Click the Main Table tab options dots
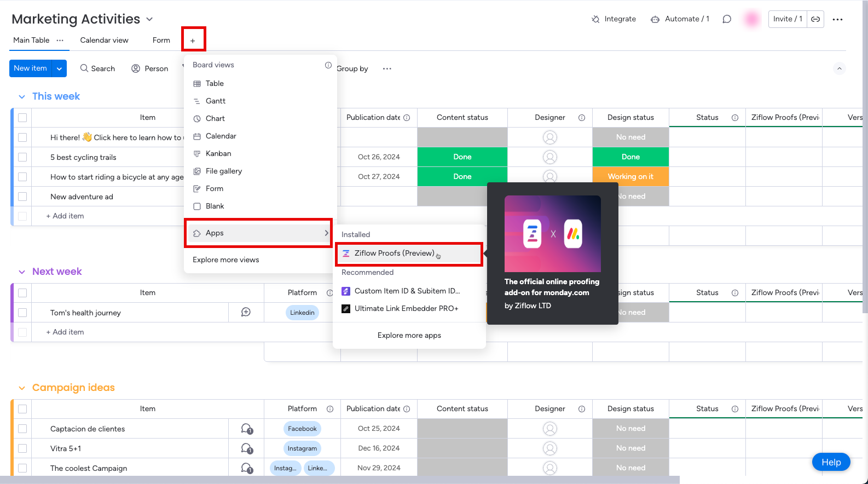 pos(60,41)
